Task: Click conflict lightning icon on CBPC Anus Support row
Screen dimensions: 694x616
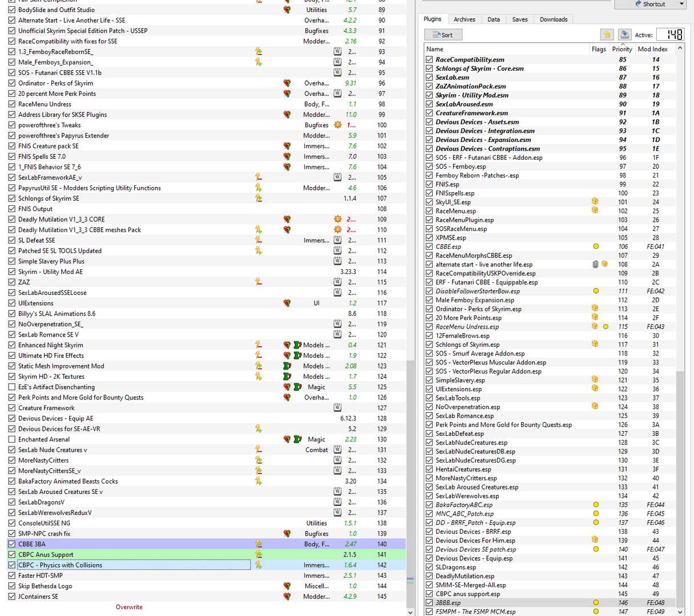Action: click(259, 554)
